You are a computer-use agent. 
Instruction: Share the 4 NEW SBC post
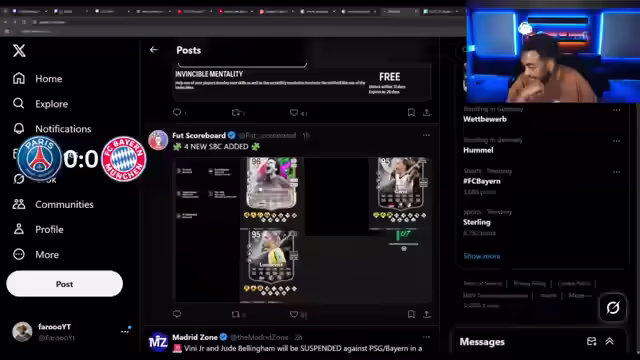click(427, 314)
